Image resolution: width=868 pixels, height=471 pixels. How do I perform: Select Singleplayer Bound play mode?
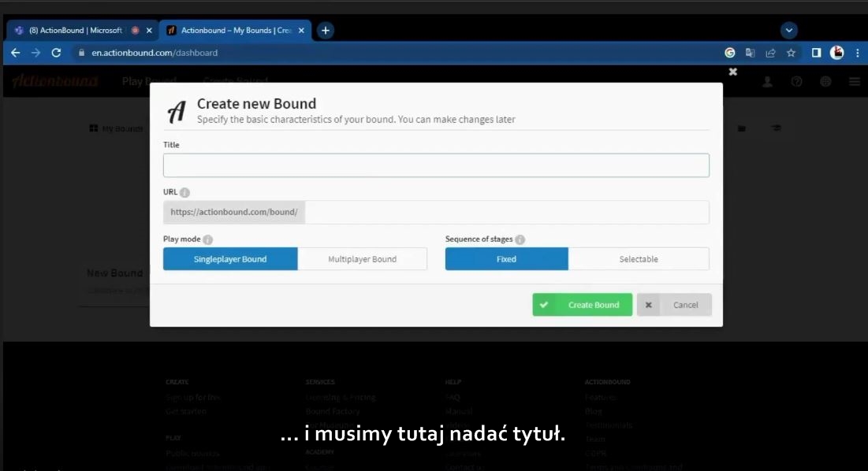pos(230,259)
